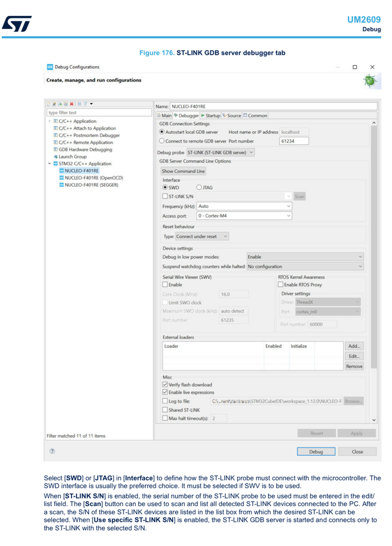
Task: Open the Reset behaviour Type dropdown
Action: [x=202, y=237]
